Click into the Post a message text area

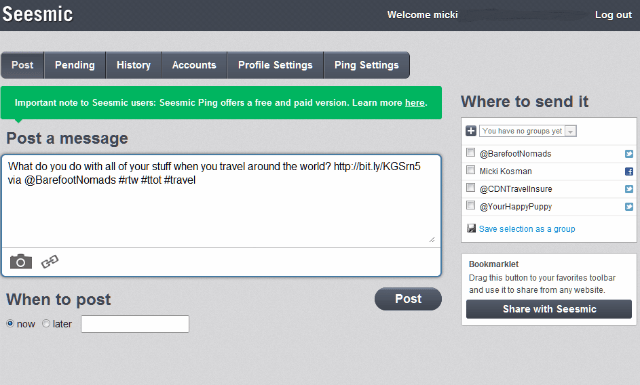click(x=221, y=201)
